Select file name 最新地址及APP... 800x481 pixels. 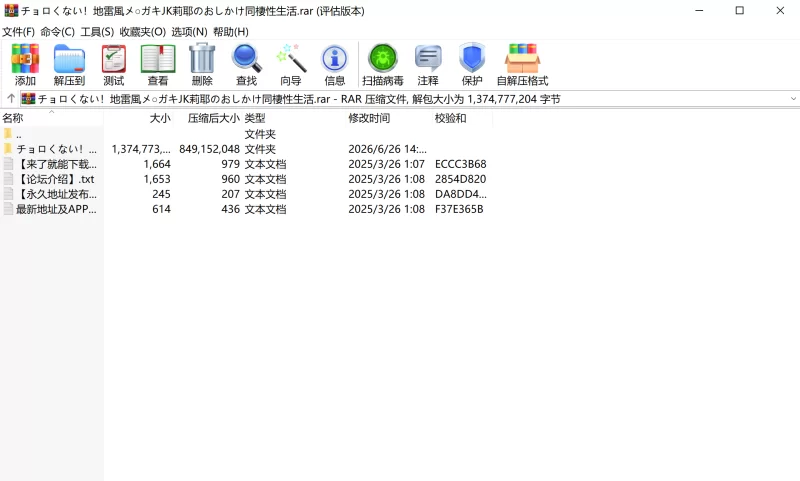click(56, 209)
